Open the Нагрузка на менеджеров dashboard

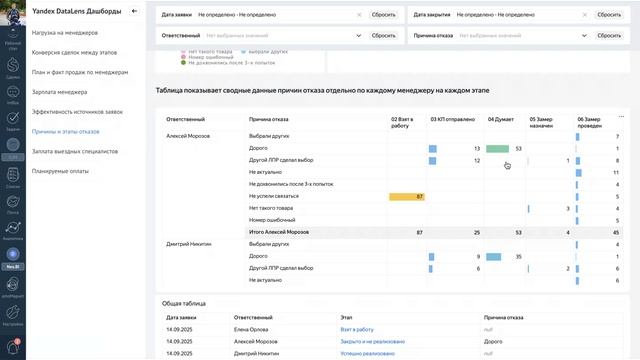click(65, 33)
